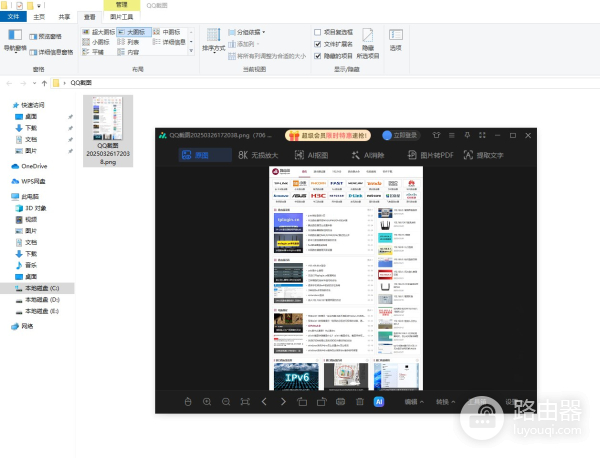
Task: Choose 列表 layout option
Action: coord(129,42)
